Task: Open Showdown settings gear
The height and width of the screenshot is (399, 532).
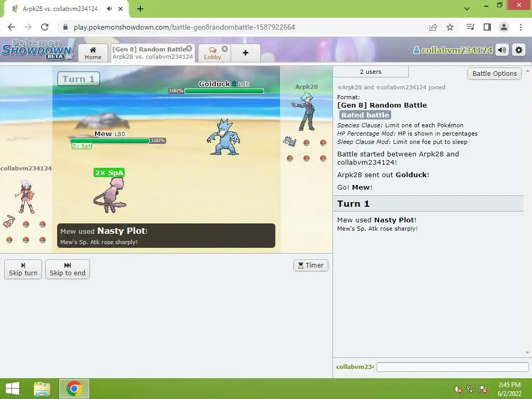Action: [519, 50]
